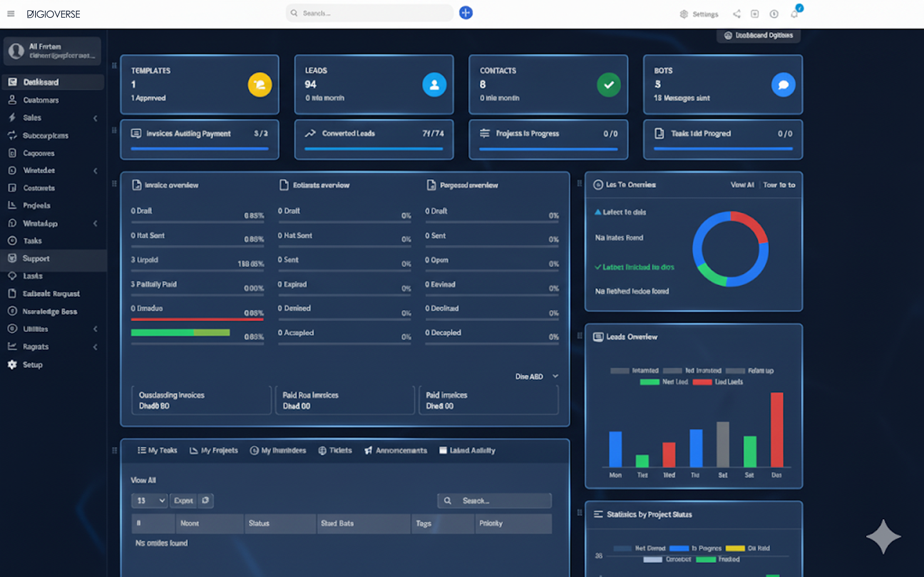Open the notifications bell icon
Screen dimensions: 924x577
click(x=794, y=14)
